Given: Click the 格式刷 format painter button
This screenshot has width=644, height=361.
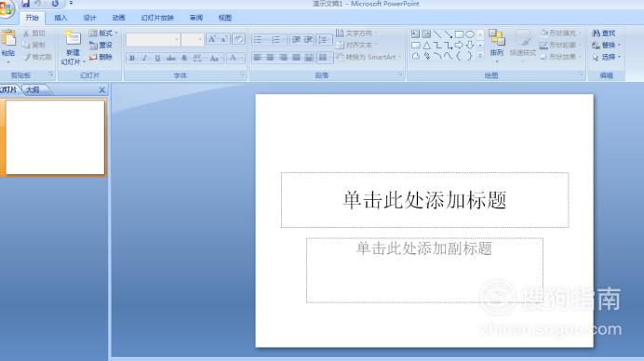Looking at the screenshot, I should click(37, 57).
